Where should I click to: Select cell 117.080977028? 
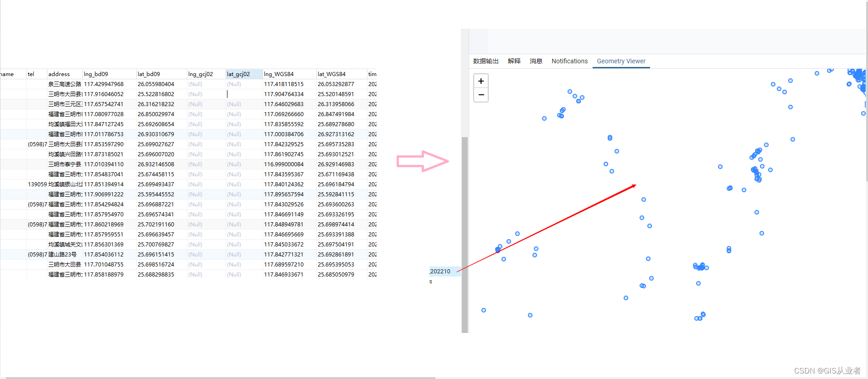109,114
